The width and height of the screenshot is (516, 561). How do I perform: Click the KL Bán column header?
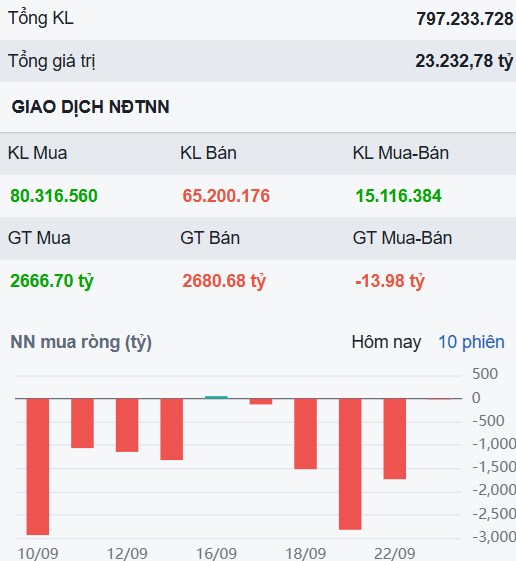point(208,153)
